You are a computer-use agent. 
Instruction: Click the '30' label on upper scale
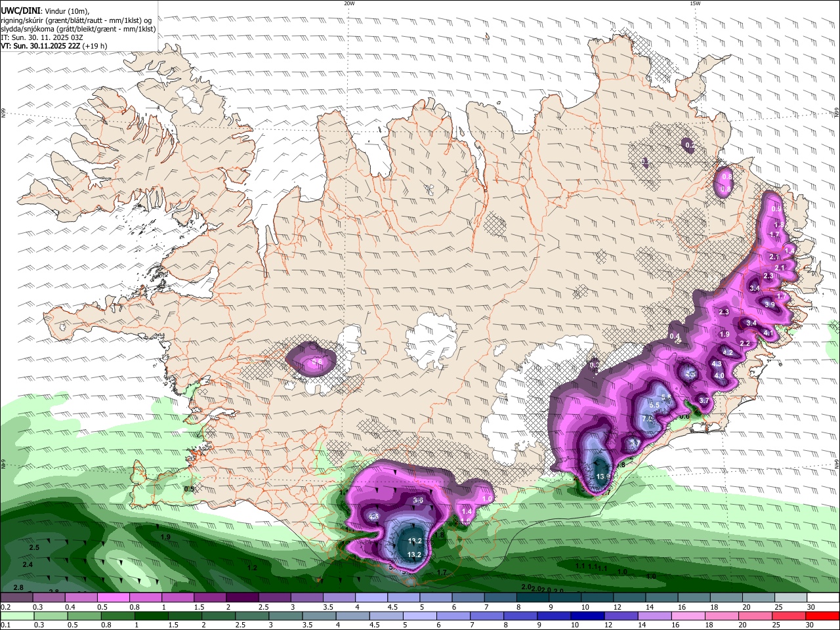coord(811,607)
